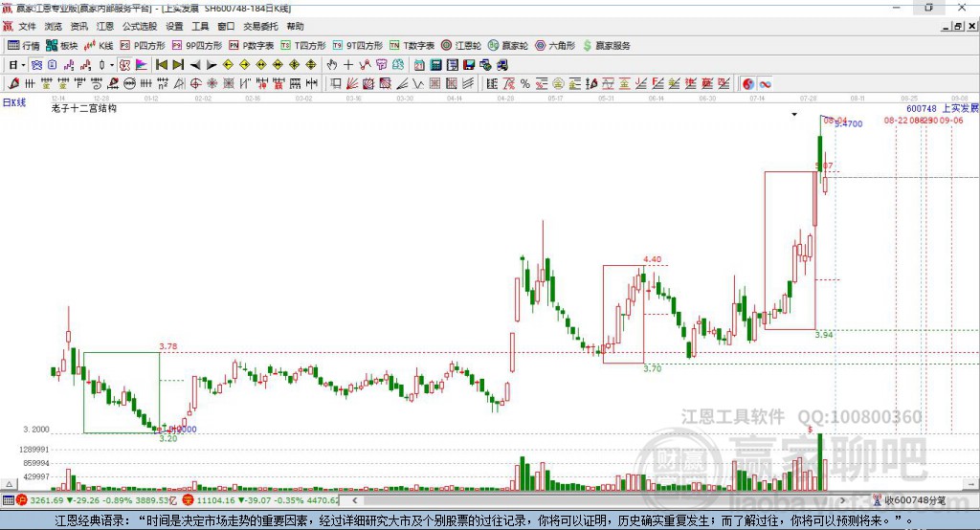This screenshot has width=980, height=530.
Task: Jump to last bar icon
Action: [x=178, y=65]
